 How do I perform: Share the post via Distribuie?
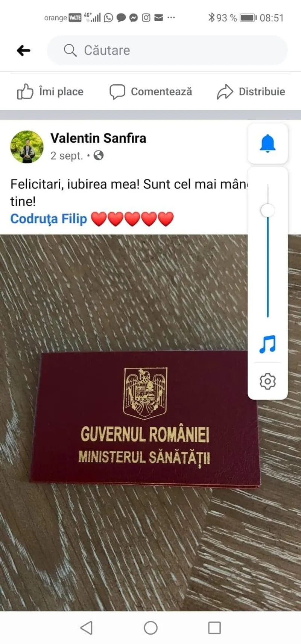pos(251,91)
